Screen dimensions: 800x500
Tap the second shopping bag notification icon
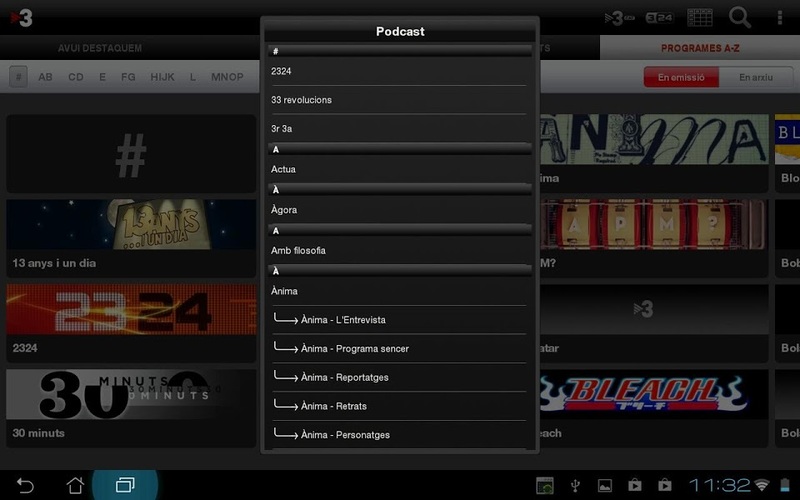tap(664, 485)
